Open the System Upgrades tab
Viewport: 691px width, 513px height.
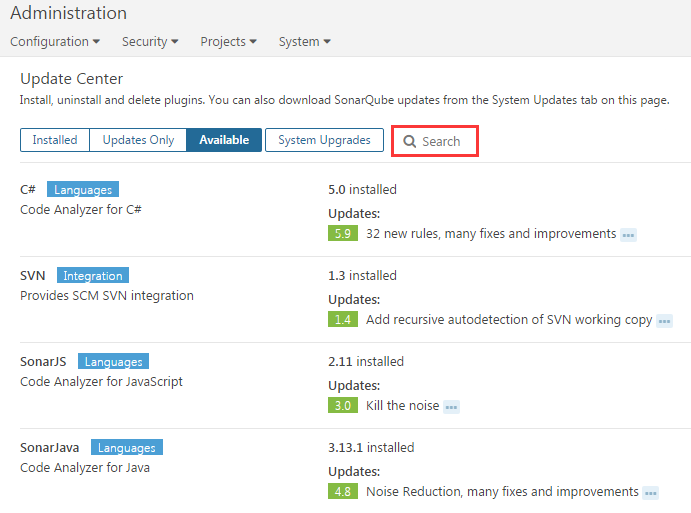(324, 140)
